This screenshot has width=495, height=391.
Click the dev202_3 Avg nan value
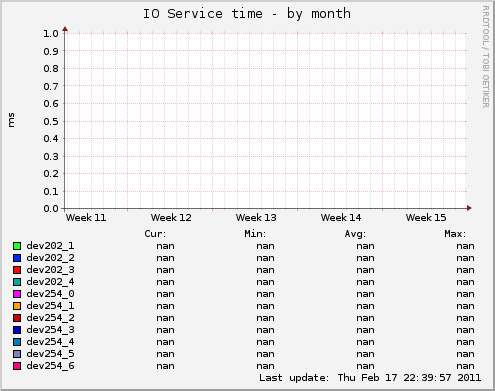tap(365, 270)
